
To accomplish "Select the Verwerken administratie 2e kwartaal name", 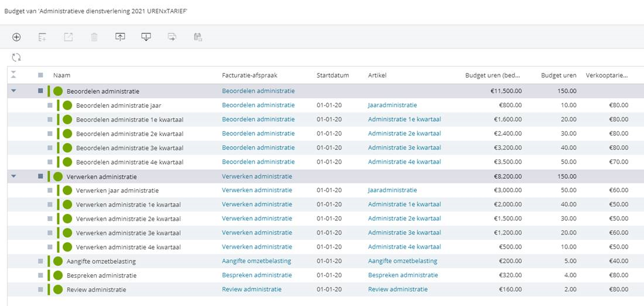I will point(128,219).
